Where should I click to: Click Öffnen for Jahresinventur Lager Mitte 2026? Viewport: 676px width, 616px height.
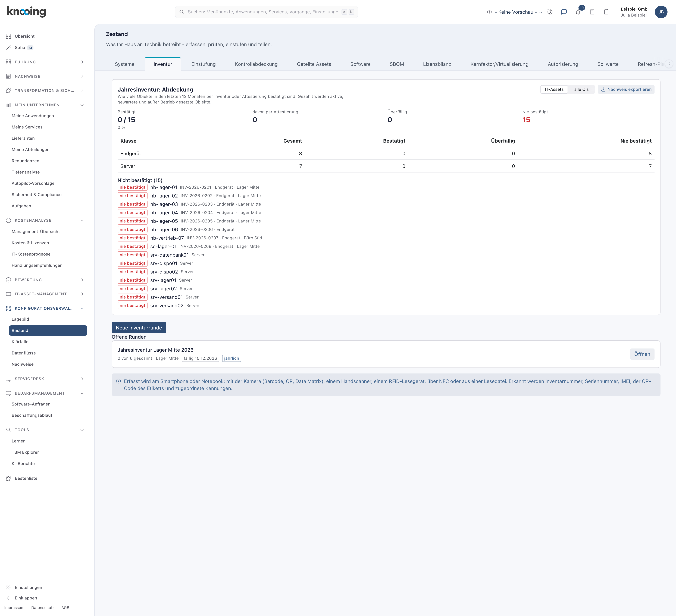[642, 354]
